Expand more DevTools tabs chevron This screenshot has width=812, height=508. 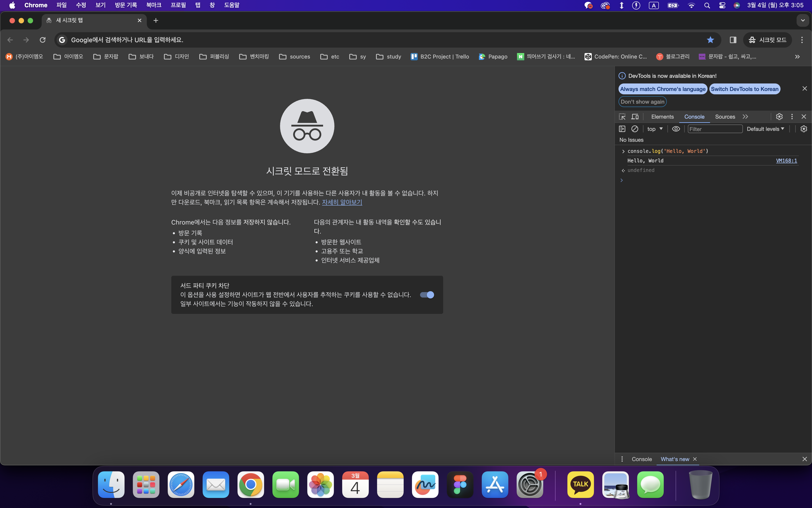[745, 117]
